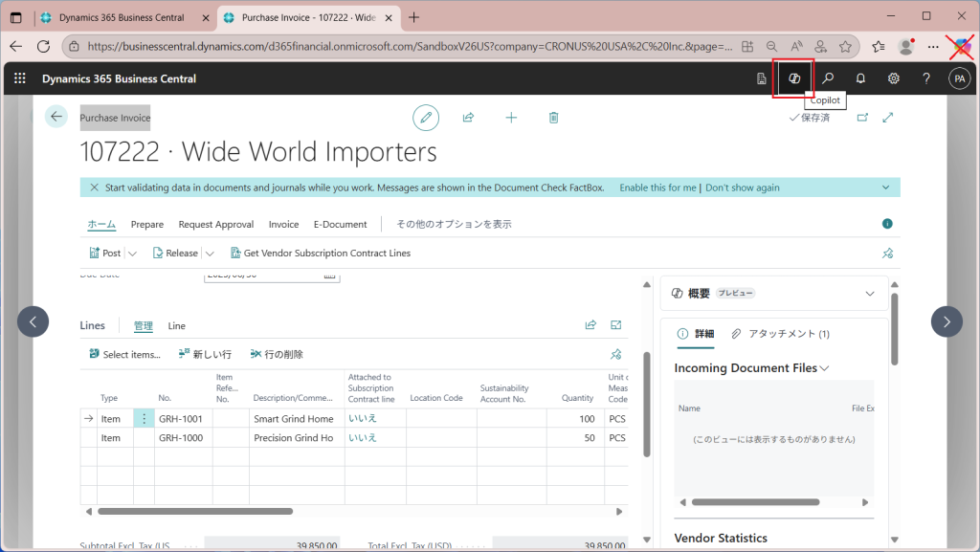Switch to Dynamics 365 Business Central browser tab
Viewport: 980px width, 552px height.
pyautogui.click(x=122, y=17)
